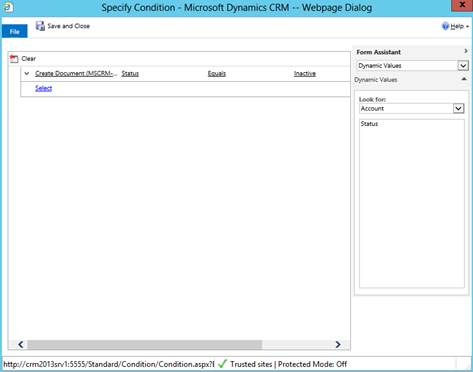This screenshot has height=372, width=473.
Task: Collapse the Dynamic Values section triangle
Action: [x=464, y=79]
